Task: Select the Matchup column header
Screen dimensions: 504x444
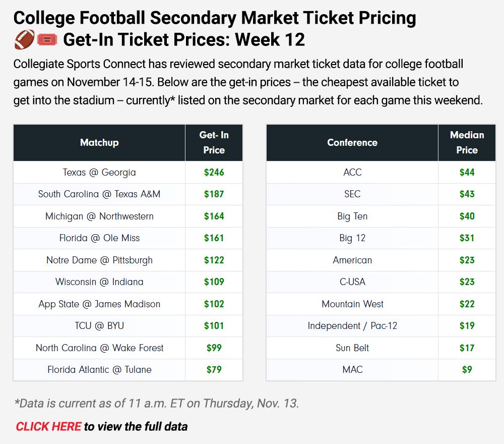Action: (99, 143)
